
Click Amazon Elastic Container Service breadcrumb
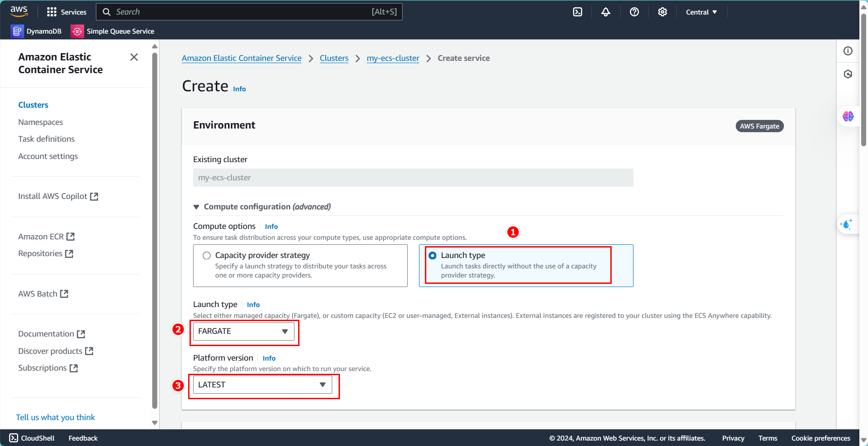point(242,58)
